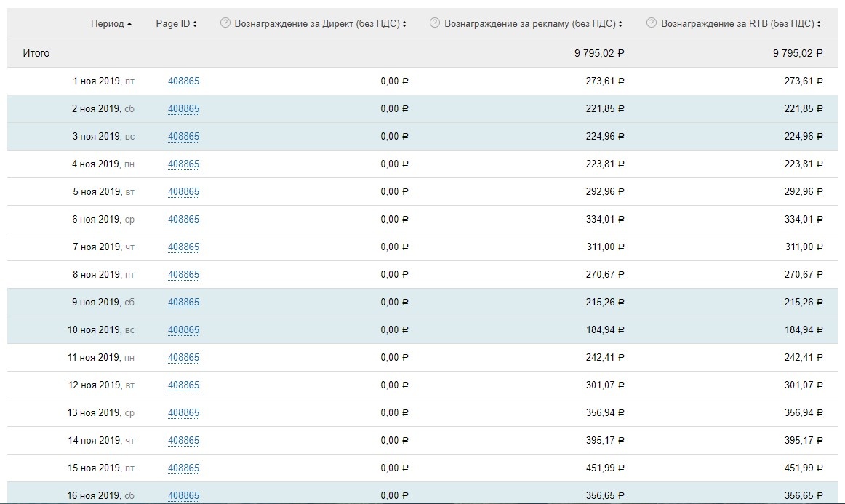The width and height of the screenshot is (845, 504).
Task: Sort by Вознаграждение за RTB column header
Action: [741, 24]
